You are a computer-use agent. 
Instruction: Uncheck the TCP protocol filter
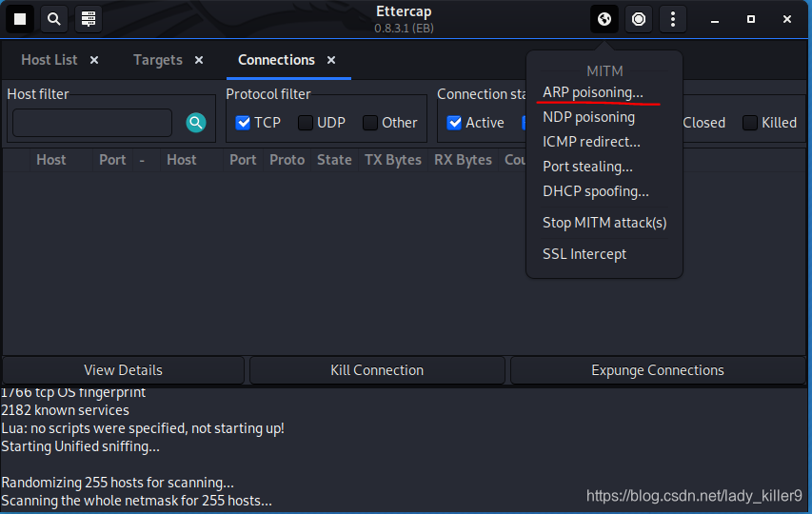coord(243,123)
